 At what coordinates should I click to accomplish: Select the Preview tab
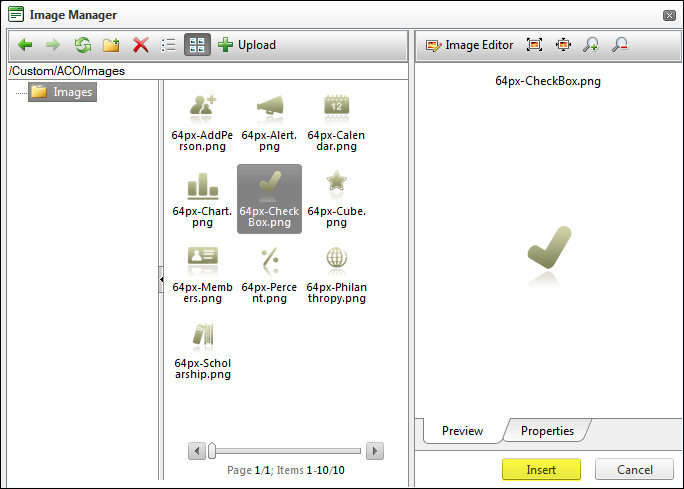click(x=462, y=431)
